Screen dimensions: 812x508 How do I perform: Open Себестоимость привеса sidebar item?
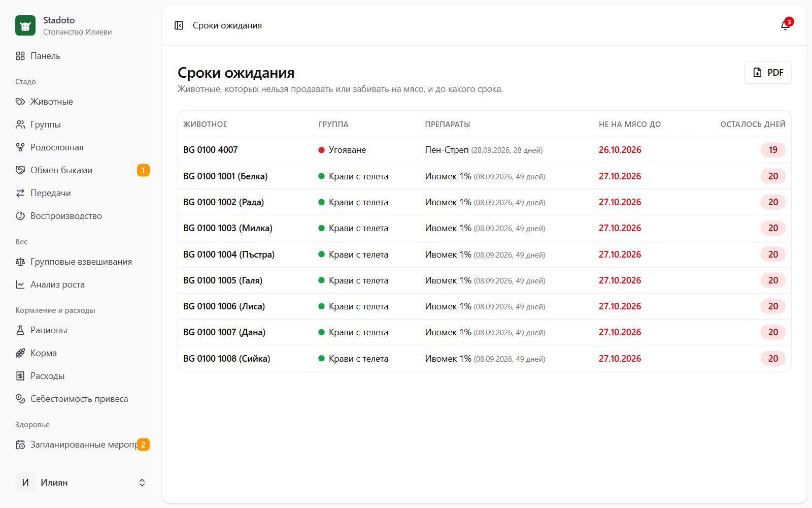pos(81,399)
